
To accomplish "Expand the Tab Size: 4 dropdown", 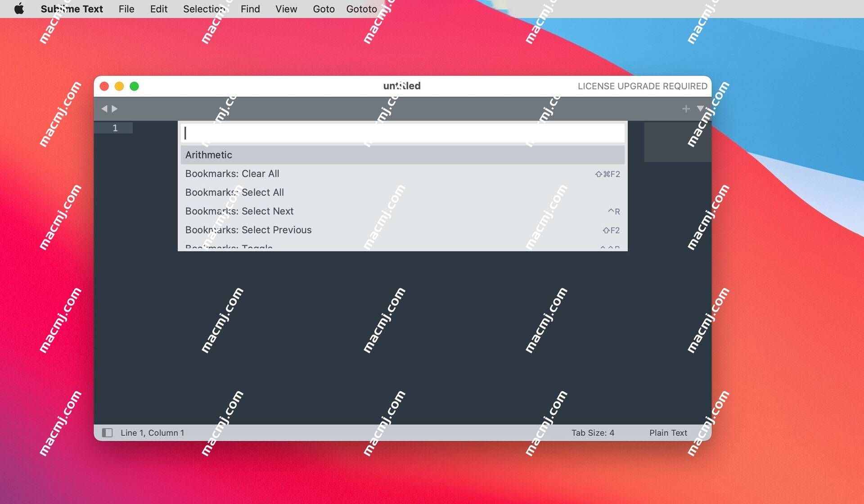I will coord(593,432).
